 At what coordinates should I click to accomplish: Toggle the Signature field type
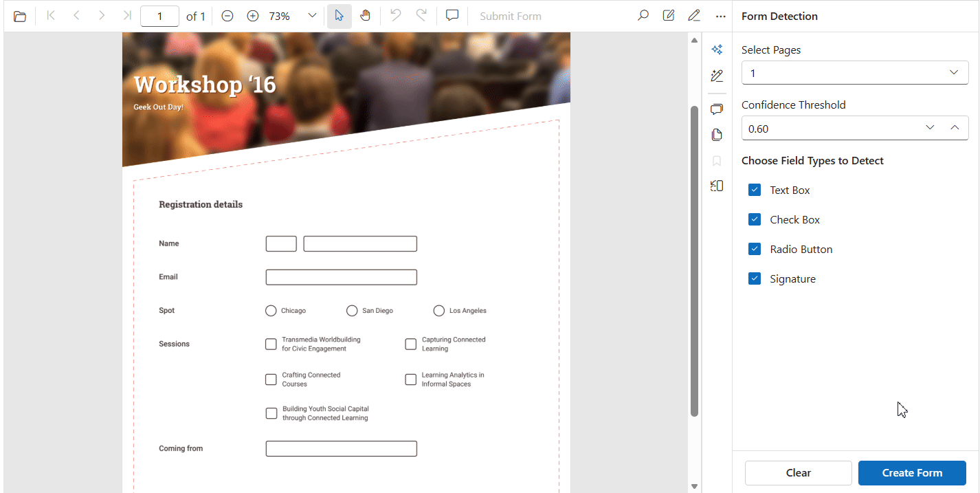click(x=755, y=278)
